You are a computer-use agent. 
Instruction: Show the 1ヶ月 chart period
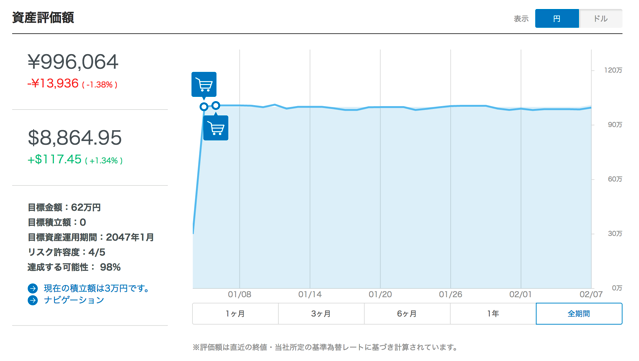click(x=235, y=314)
